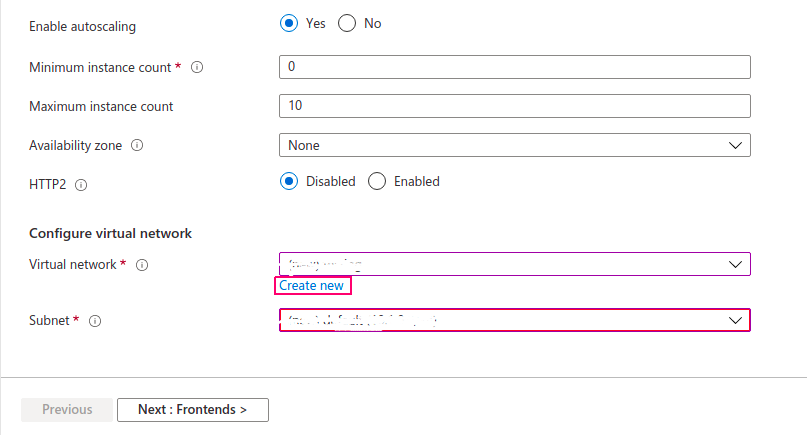Open the Subnet dropdown list
Viewport: 807px width, 435px height.
point(514,320)
